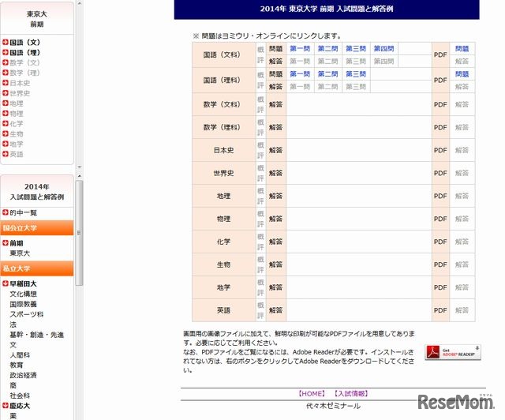The height and width of the screenshot is (420, 505).
Task: Click the red arrow icon beside 物理 in sidebar
Action: pyautogui.click(x=6, y=114)
